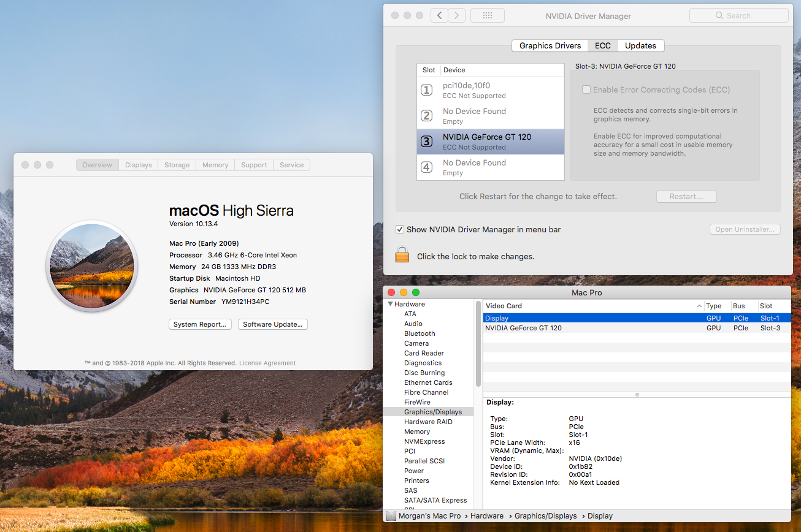Viewport: 801px width, 532px height.
Task: Click the pane divider handle dot
Action: pyautogui.click(x=637, y=395)
